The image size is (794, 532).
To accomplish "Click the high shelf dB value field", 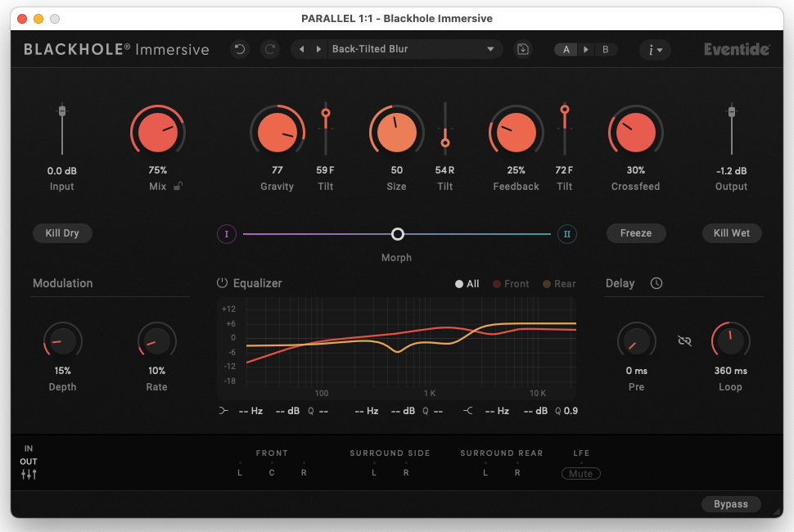I will point(535,411).
